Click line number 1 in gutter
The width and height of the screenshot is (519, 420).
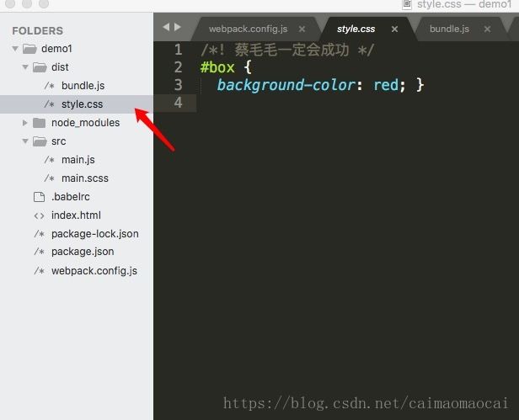(178, 51)
